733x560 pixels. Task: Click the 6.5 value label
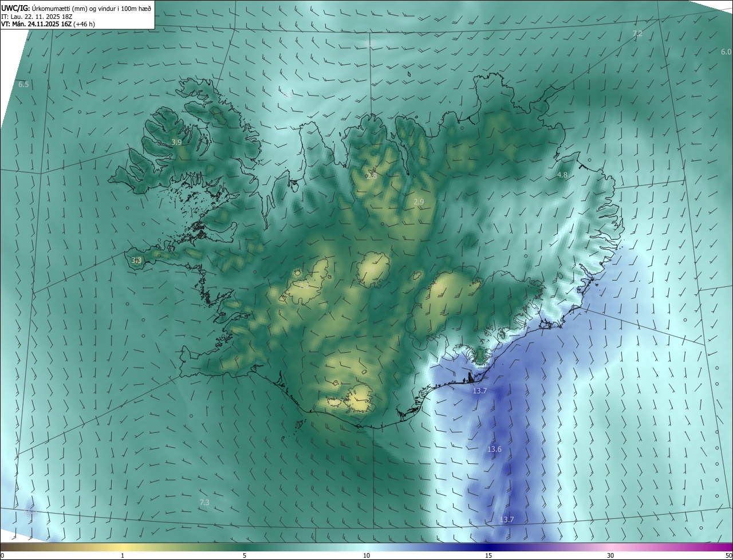[x=23, y=85]
